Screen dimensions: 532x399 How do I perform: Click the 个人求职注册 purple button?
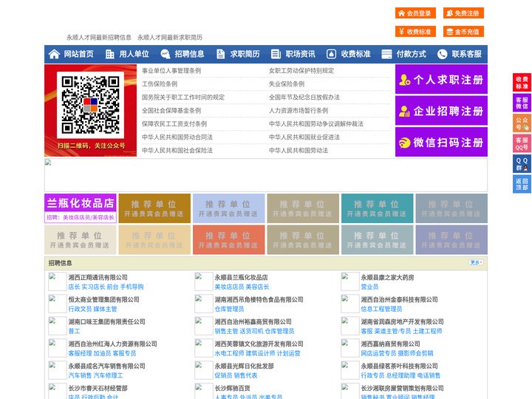(441, 79)
